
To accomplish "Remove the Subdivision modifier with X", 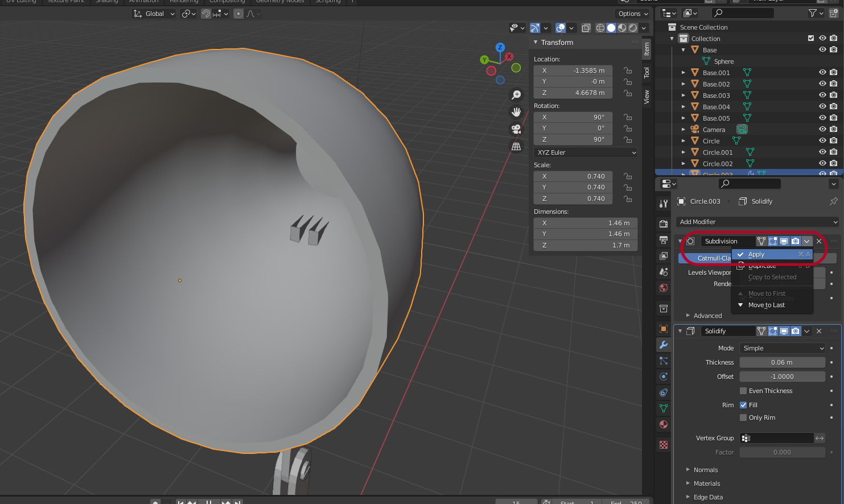I will 819,241.
